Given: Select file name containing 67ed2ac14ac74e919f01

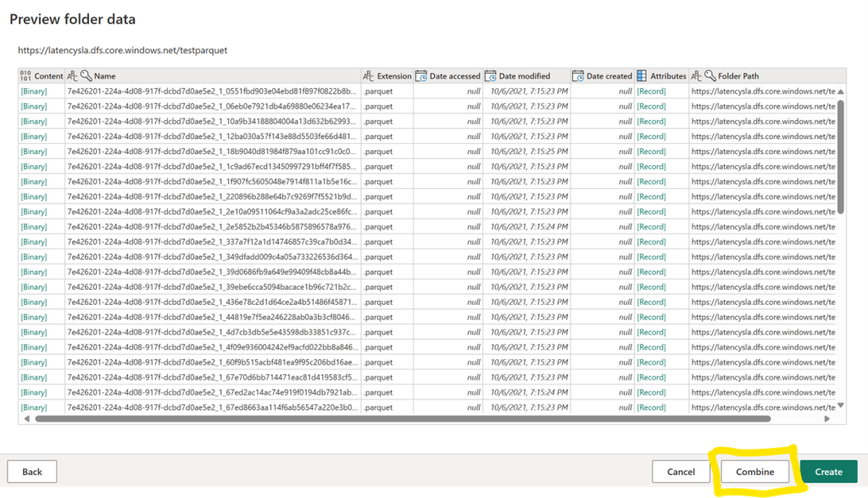Looking at the screenshot, I should pos(212,392).
